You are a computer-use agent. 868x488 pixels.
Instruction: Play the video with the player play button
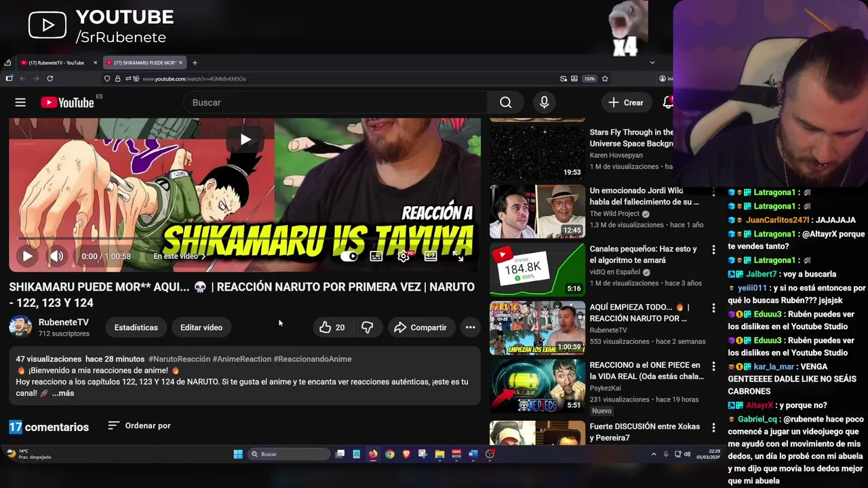pyautogui.click(x=27, y=256)
